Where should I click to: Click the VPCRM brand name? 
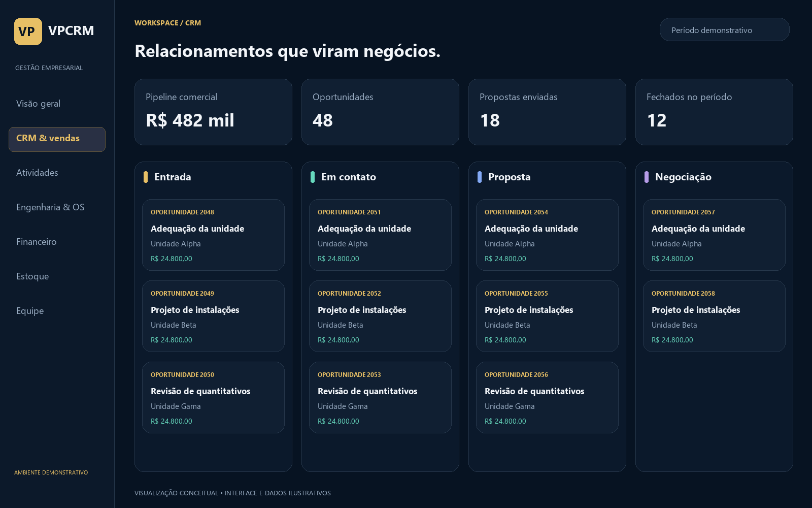[x=71, y=30]
